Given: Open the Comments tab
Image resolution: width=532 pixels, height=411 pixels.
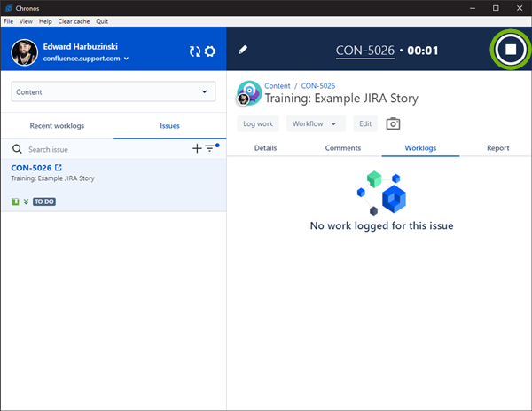Looking at the screenshot, I should tap(342, 148).
